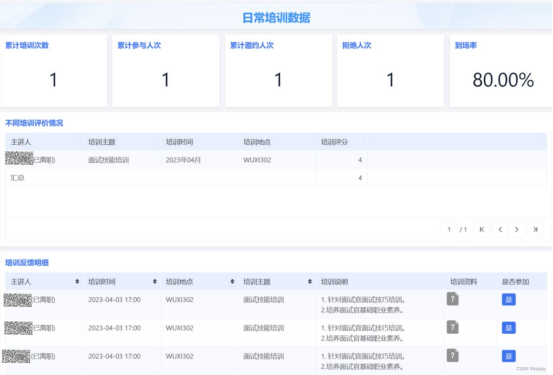The height and width of the screenshot is (375, 553).
Task: Open training material file in first feedback row
Action: coord(452,299)
